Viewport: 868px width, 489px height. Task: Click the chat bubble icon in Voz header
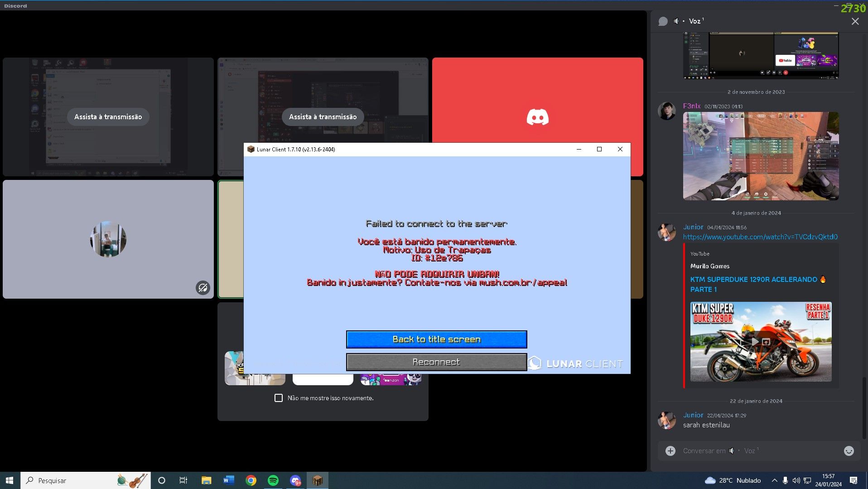(x=663, y=21)
